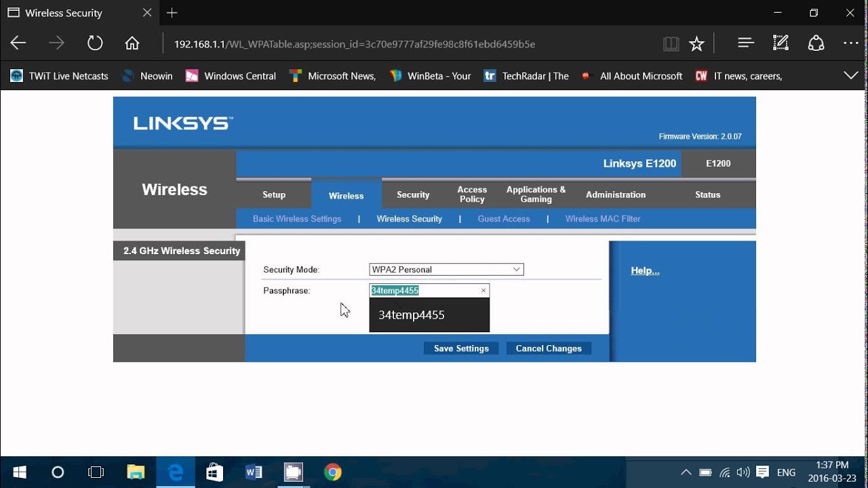
Task: Open TWiT Live Netcasts bookmark
Action: (59, 76)
